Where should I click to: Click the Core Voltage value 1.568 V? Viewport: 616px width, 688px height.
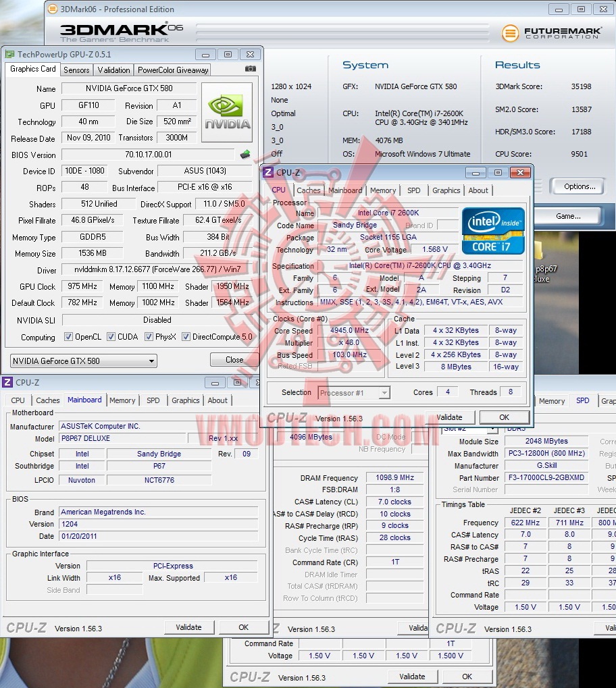click(x=435, y=249)
